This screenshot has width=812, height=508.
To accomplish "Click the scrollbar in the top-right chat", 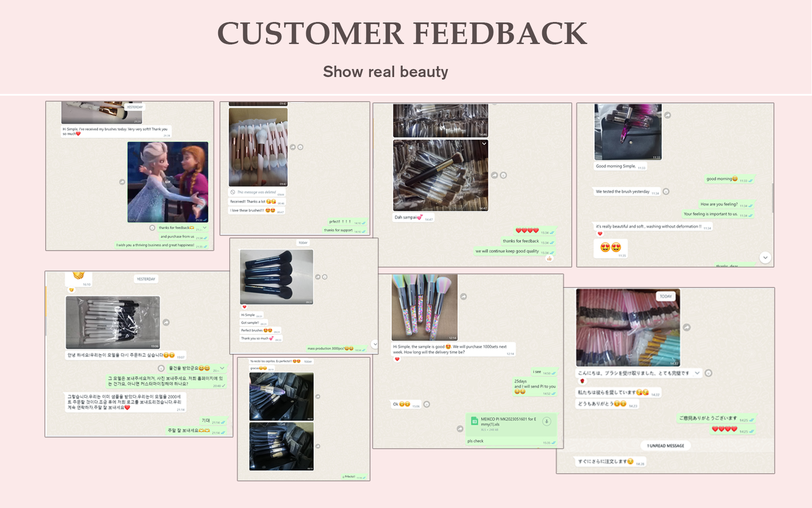I will tap(772, 198).
